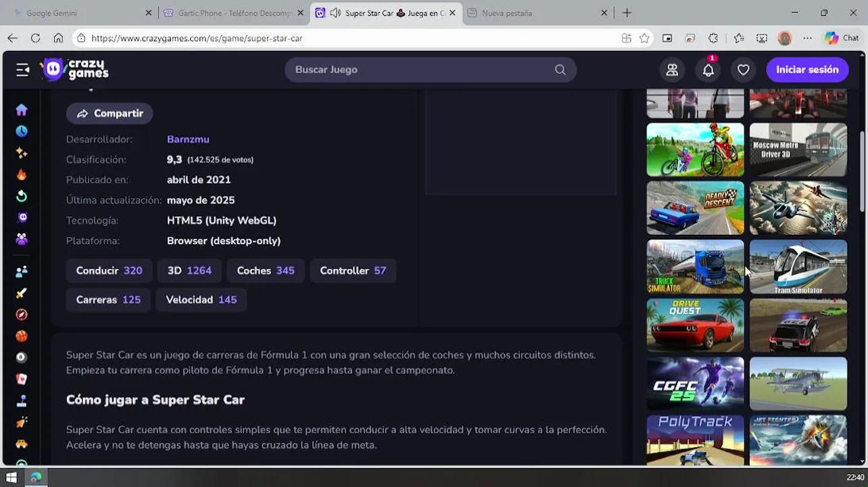Click the search magnifier icon
Screen dimensions: 868x487
coord(560,70)
